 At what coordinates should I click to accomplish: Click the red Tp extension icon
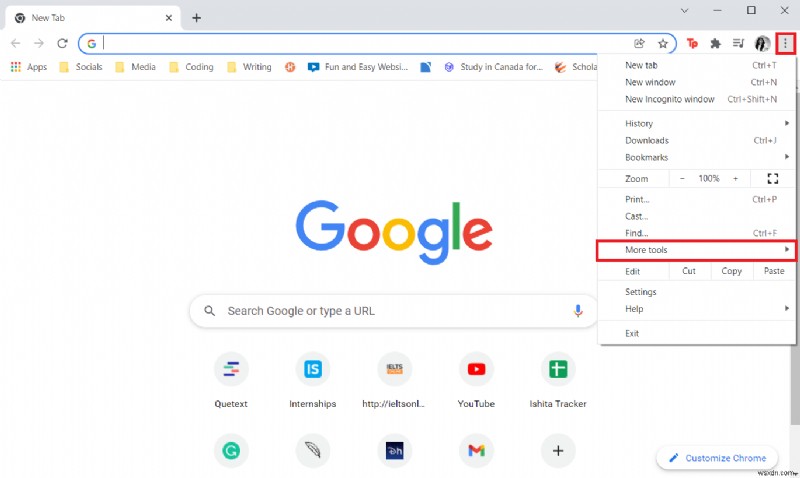[692, 43]
